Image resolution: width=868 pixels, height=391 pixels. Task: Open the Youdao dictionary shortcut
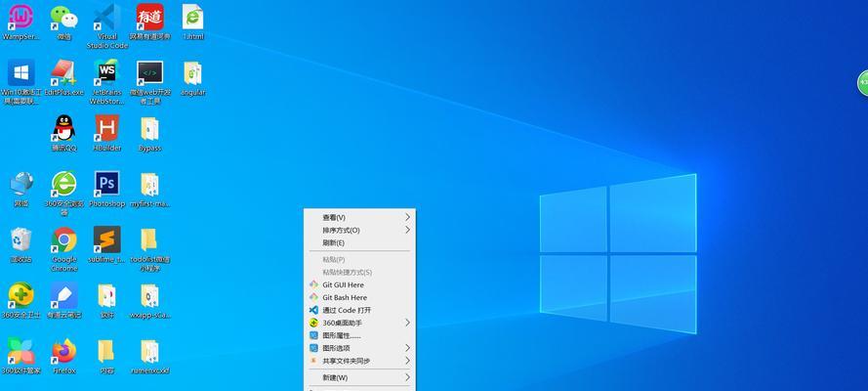150,22
